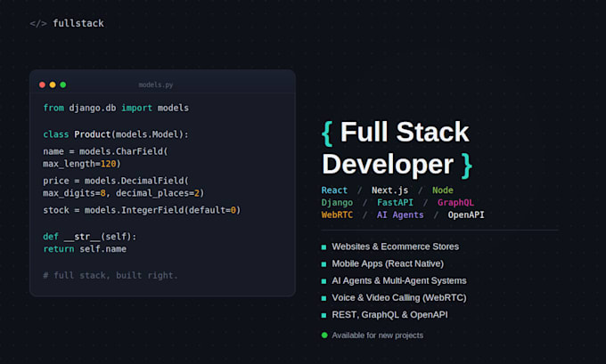Select the Django tech label
Viewport: 606px width, 364px height.
tap(337, 203)
